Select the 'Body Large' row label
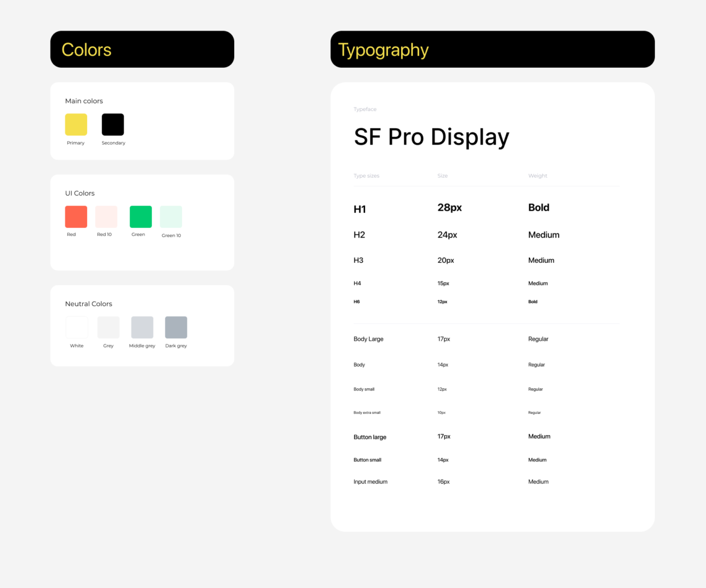This screenshot has width=706, height=588. [369, 339]
